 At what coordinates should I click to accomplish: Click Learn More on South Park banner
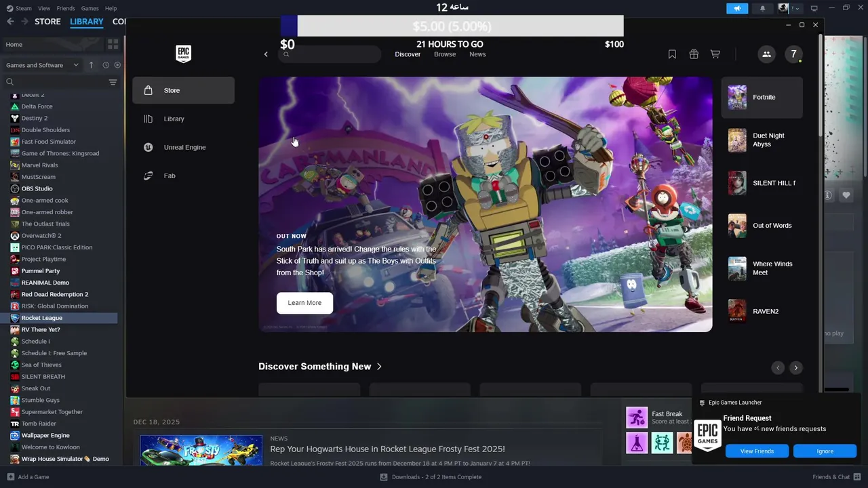[x=304, y=303]
